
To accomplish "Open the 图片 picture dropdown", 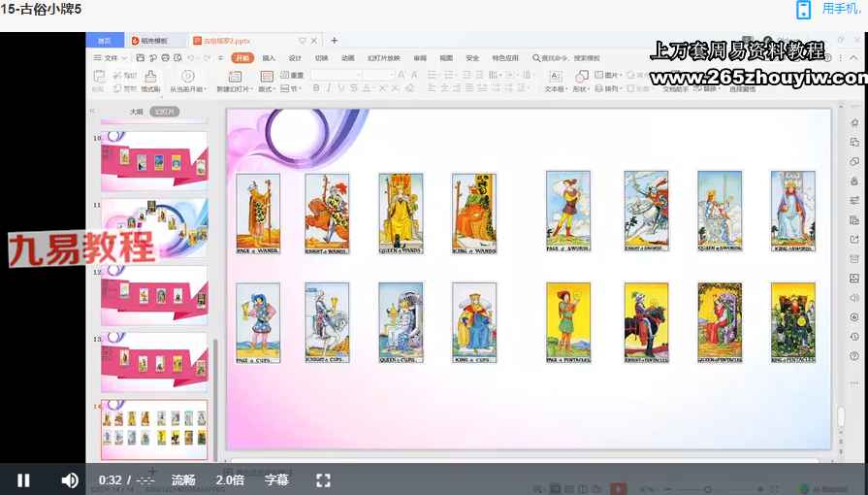I will [609, 75].
